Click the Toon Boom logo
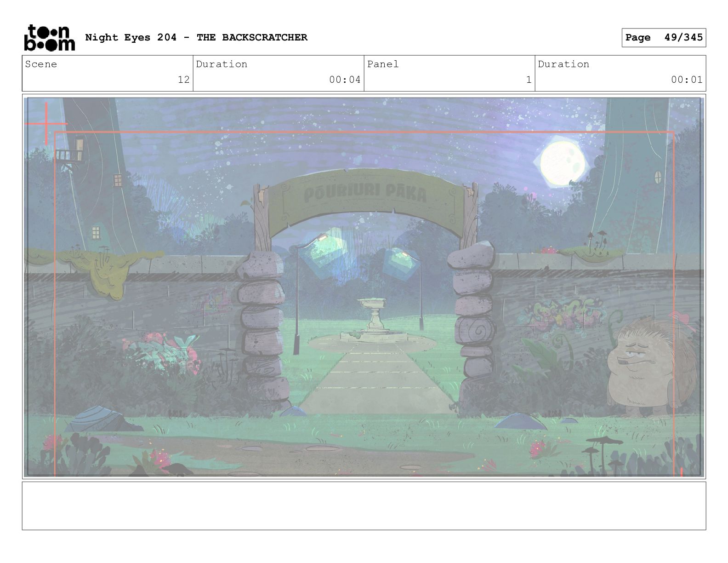The width and height of the screenshot is (728, 563). (x=49, y=38)
